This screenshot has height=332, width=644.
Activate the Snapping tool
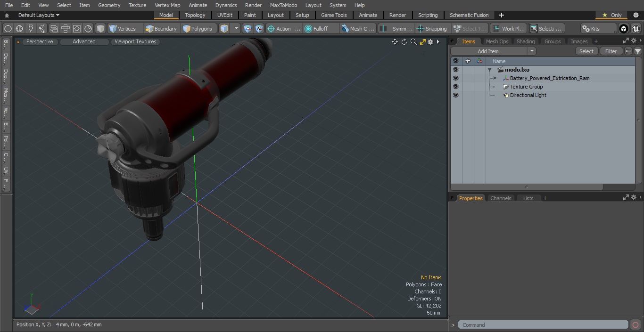432,29
